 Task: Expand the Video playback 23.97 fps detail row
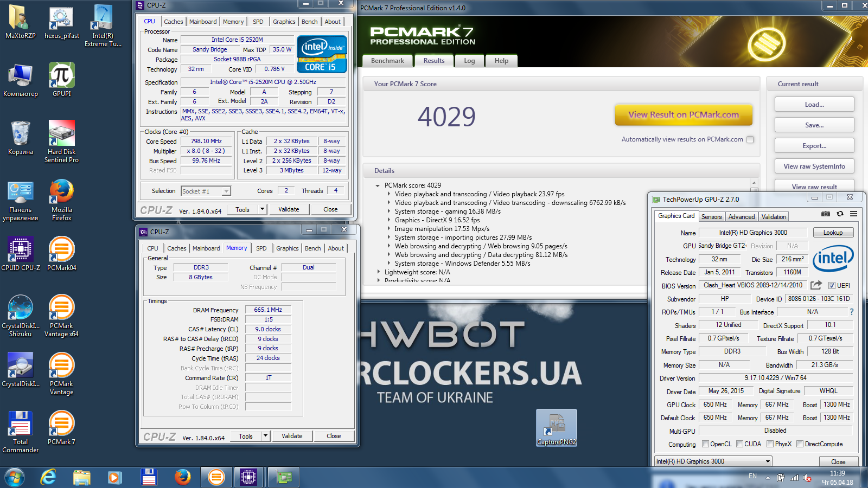click(x=389, y=194)
